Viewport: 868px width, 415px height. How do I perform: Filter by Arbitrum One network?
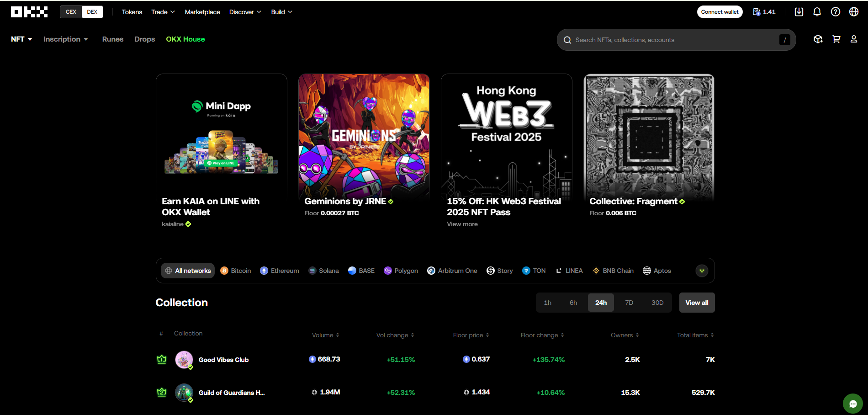pos(452,271)
